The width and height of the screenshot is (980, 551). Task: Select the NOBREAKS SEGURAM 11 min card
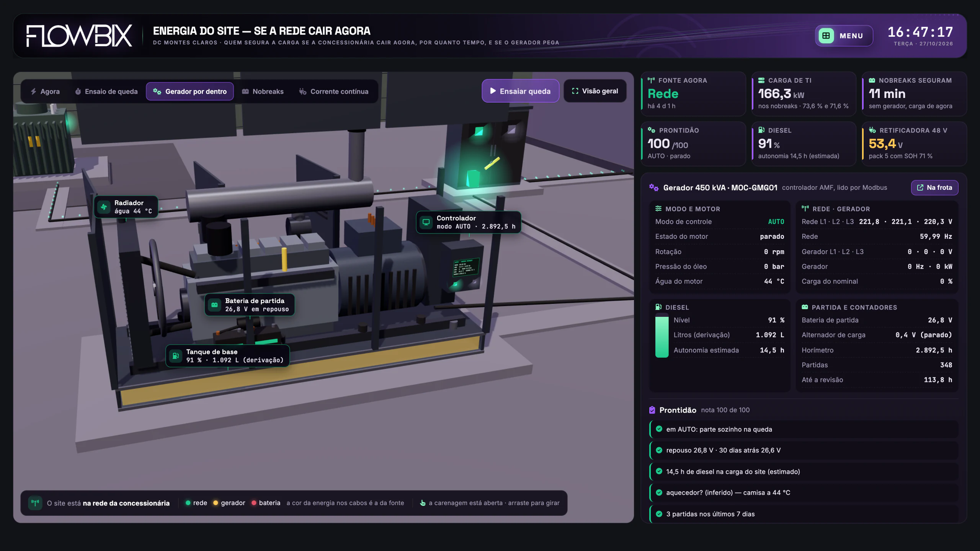tap(914, 94)
